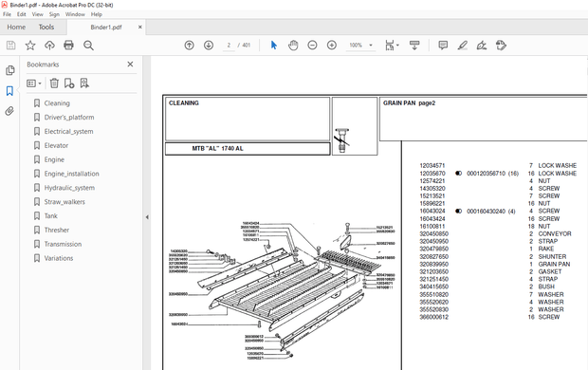Click the upload to cloud icon
The width and height of the screenshot is (588, 370).
(x=49, y=46)
